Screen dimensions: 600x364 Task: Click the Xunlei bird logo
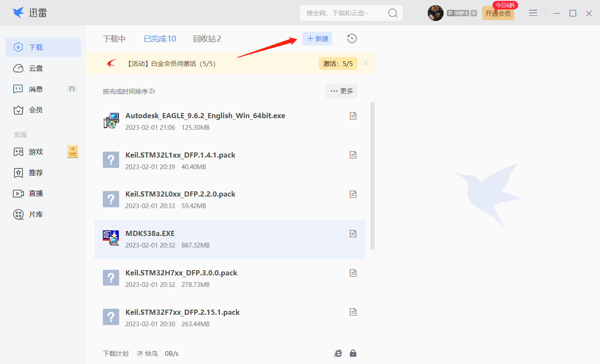[x=18, y=13]
